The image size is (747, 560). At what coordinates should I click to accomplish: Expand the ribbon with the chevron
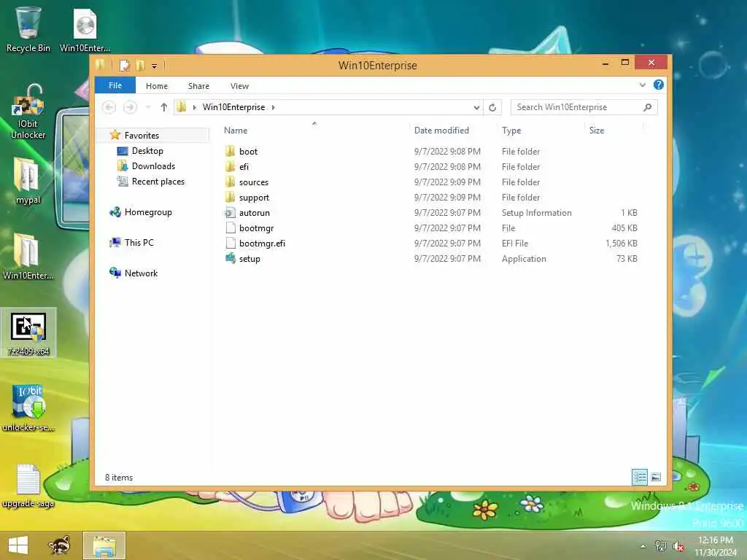tap(642, 85)
